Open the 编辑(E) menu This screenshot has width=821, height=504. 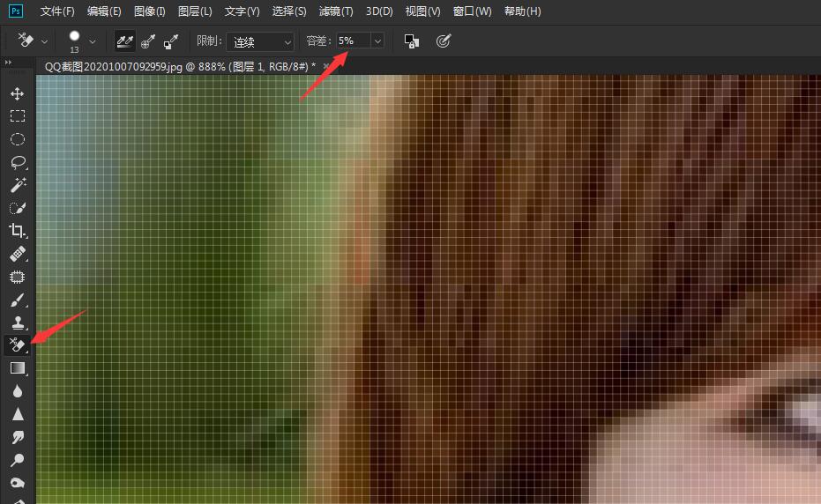click(104, 11)
